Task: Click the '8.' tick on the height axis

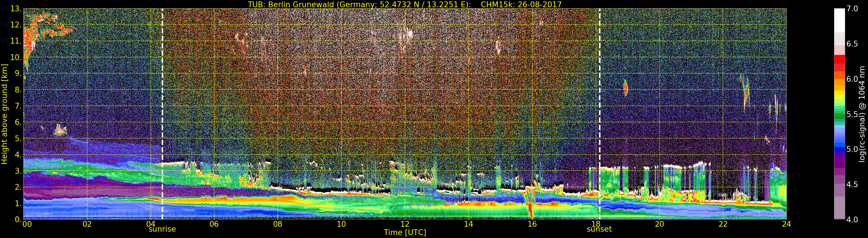Action: pyautogui.click(x=18, y=90)
